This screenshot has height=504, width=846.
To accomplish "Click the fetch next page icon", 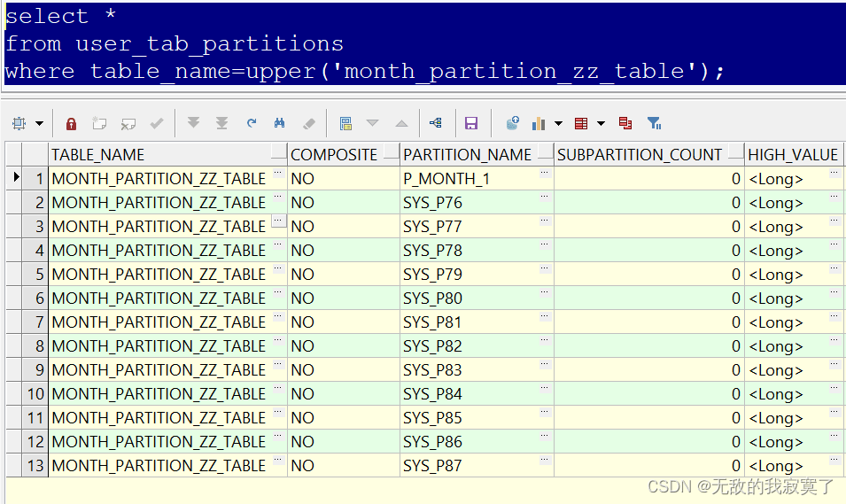I will click(x=193, y=123).
